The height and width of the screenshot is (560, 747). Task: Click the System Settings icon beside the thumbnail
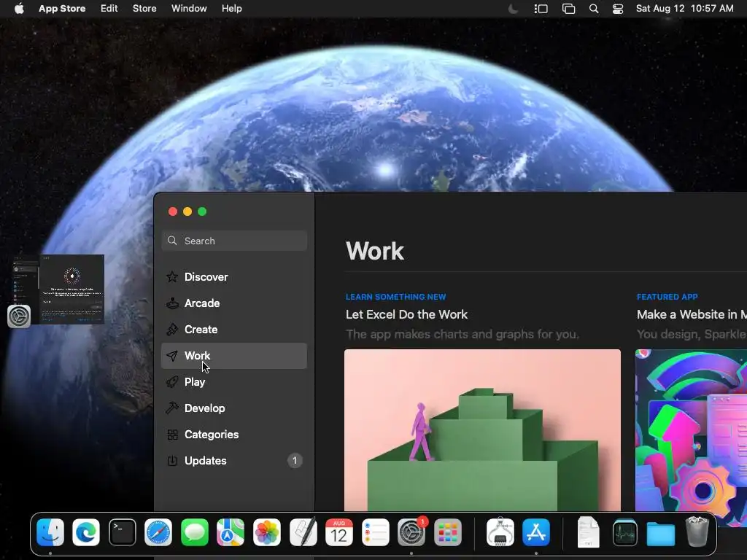(19, 316)
